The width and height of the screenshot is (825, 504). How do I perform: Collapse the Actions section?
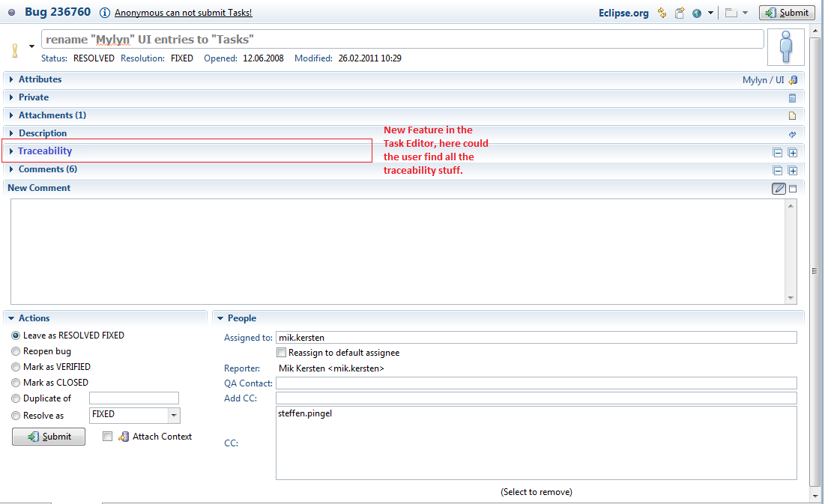[x=11, y=318]
